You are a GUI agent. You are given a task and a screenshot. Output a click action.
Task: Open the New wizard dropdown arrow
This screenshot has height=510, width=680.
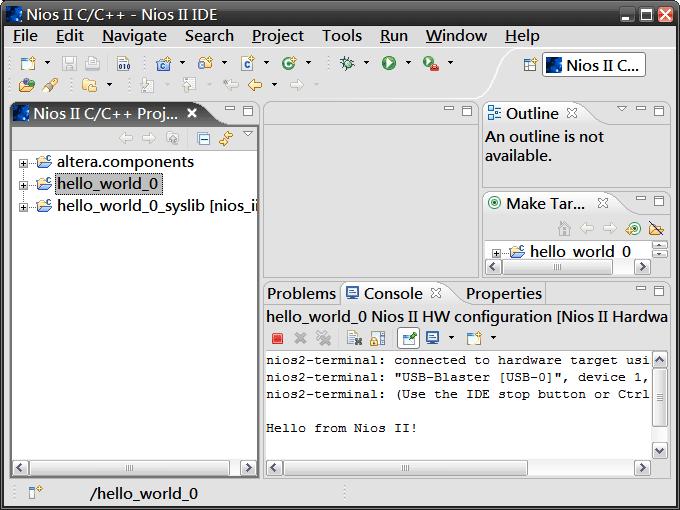click(x=47, y=63)
